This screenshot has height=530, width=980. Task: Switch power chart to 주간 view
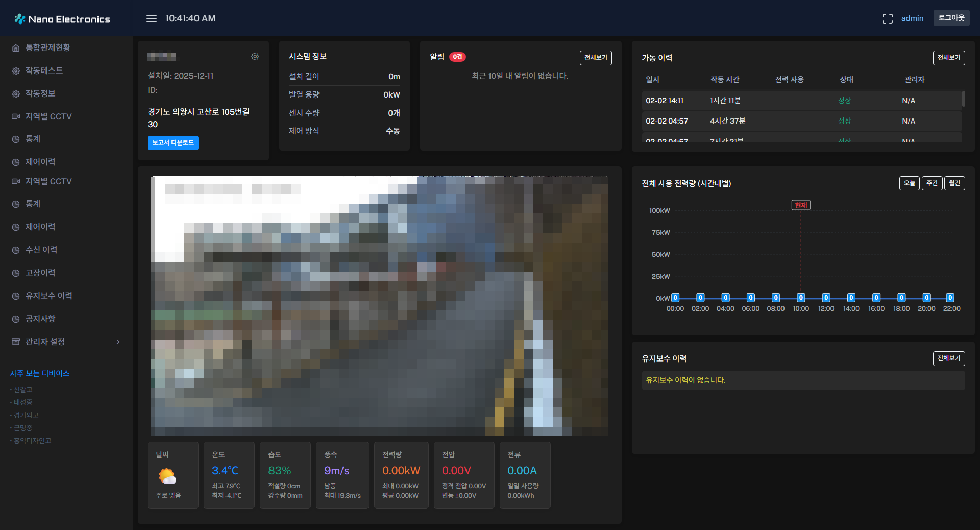tap(932, 183)
